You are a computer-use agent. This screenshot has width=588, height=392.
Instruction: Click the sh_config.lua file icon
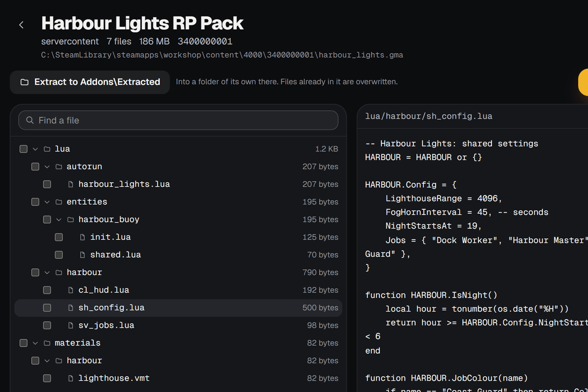point(71,308)
